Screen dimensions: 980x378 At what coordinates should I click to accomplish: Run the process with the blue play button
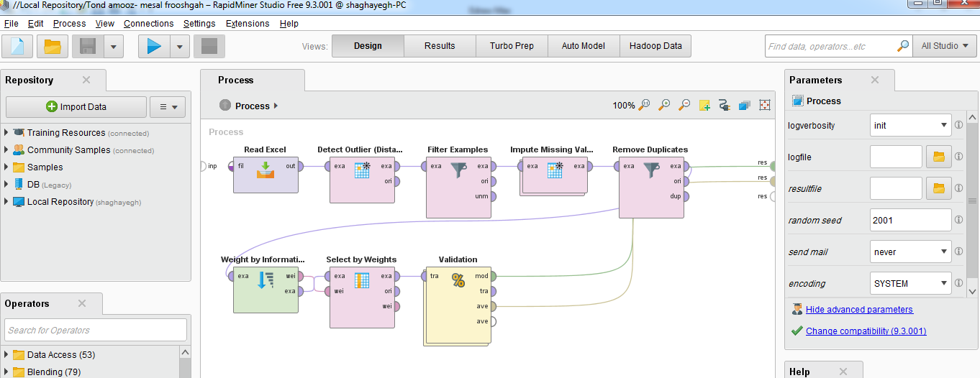tap(153, 46)
